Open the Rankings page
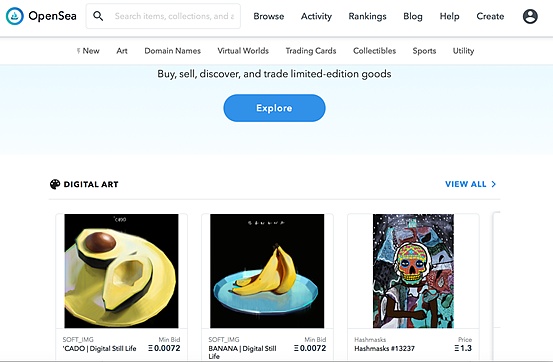 (367, 16)
